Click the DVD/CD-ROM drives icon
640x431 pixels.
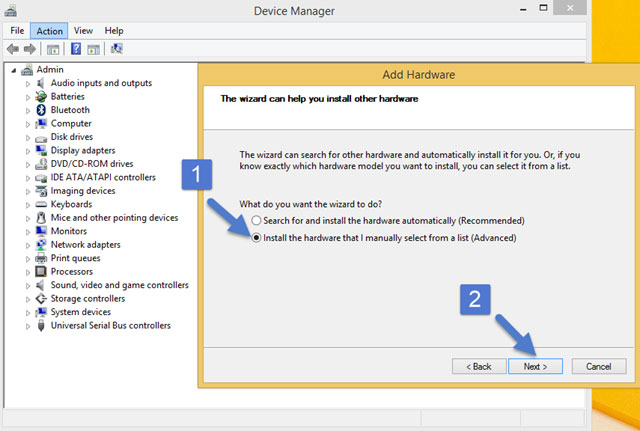[x=41, y=164]
